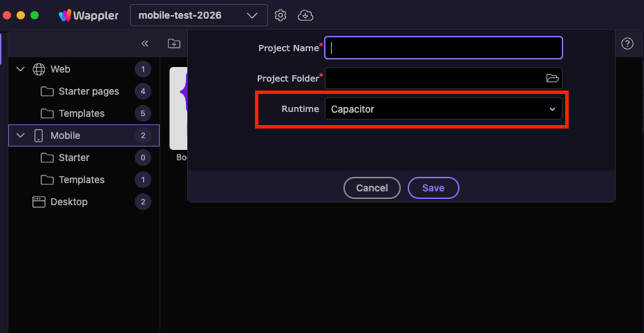Open the mobile-test-2026 project dropdown
This screenshot has width=644, height=333.
[198, 15]
